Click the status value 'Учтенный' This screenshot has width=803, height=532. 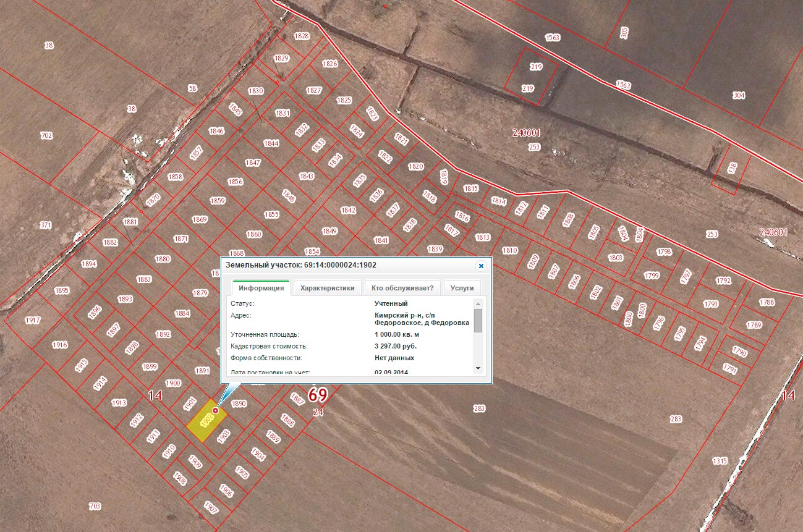point(391,303)
